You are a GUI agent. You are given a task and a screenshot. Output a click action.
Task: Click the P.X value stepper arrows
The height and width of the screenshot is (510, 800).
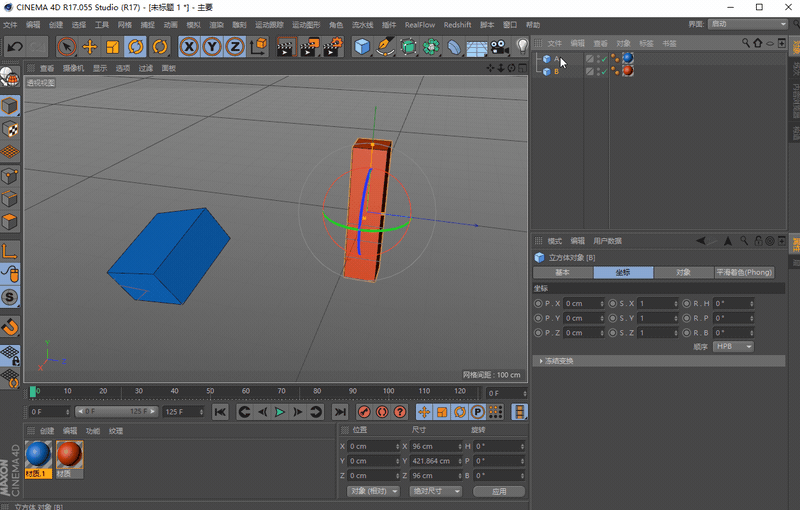[x=602, y=303]
